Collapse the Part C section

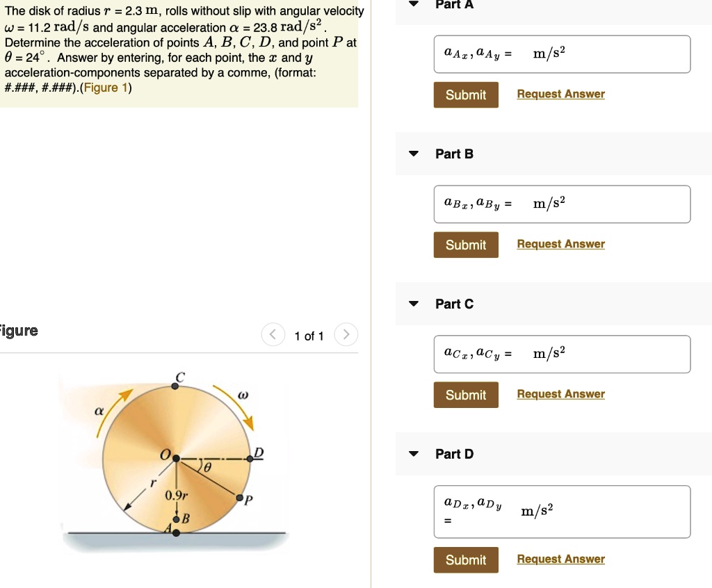coord(414,304)
